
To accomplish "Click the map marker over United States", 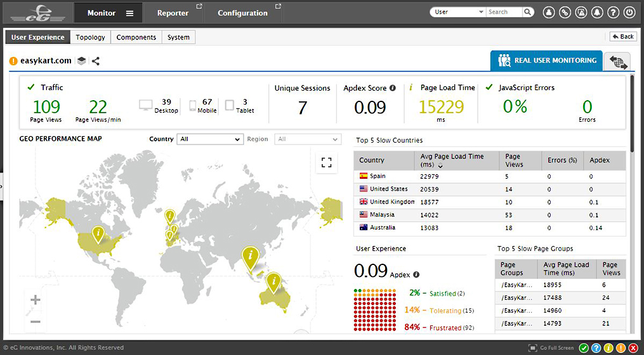I will (98, 234).
